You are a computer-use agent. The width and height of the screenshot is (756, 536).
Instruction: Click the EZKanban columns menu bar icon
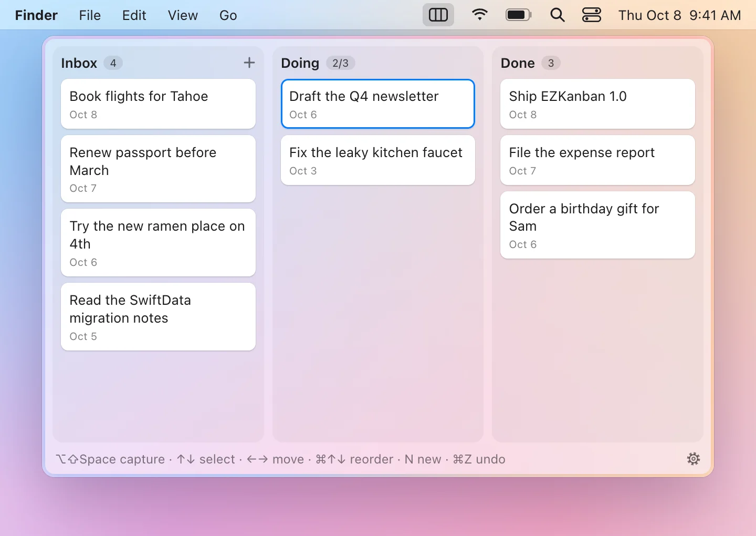[438, 15]
